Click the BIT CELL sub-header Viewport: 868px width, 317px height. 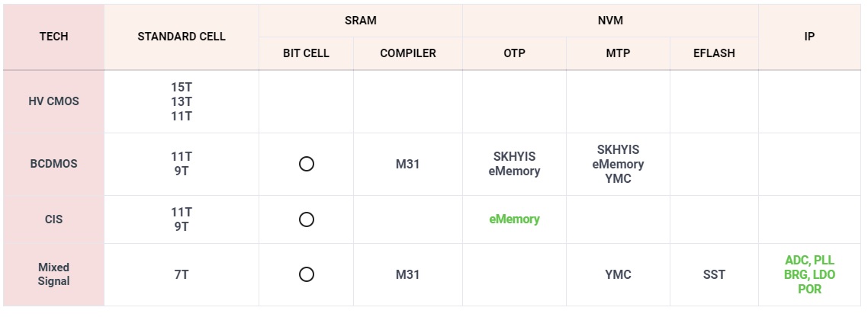(306, 53)
